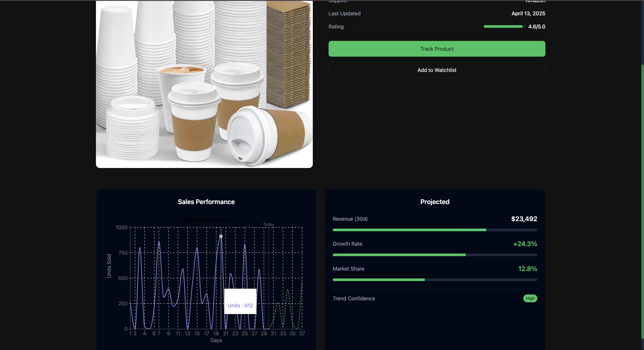
Task: Click the Today marker label on chart
Action: click(269, 224)
